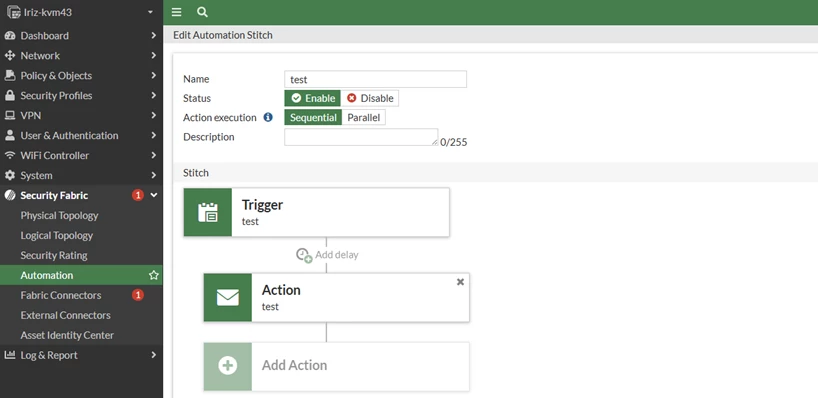The width and height of the screenshot is (818, 398).
Task: Click the Trigger schedule icon
Action: (208, 212)
